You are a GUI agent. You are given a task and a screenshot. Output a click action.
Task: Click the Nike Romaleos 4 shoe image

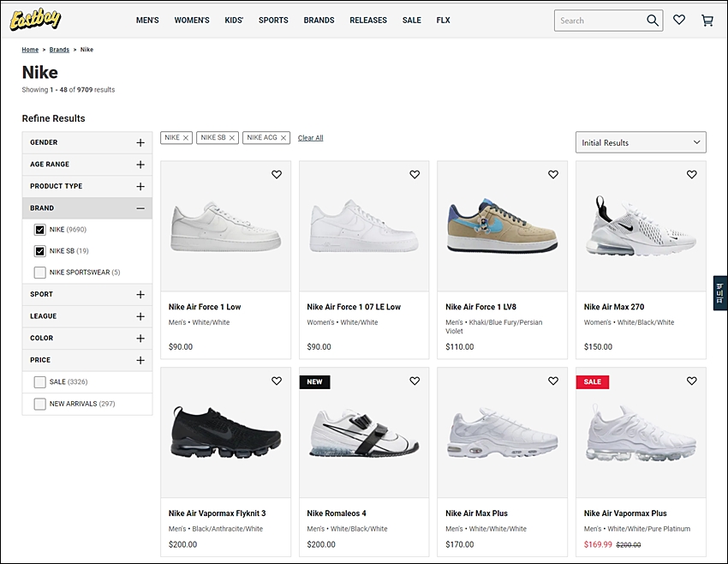pyautogui.click(x=364, y=433)
